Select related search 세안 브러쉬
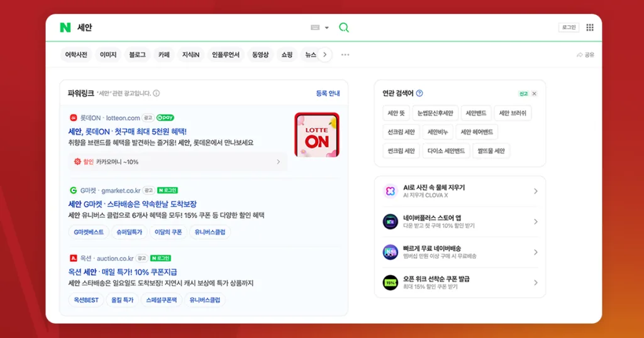 pos(512,113)
